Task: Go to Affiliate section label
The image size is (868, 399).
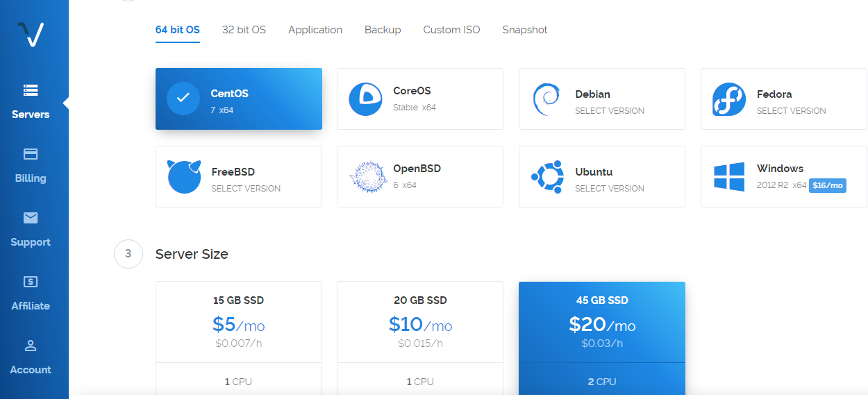Action: 31,306
